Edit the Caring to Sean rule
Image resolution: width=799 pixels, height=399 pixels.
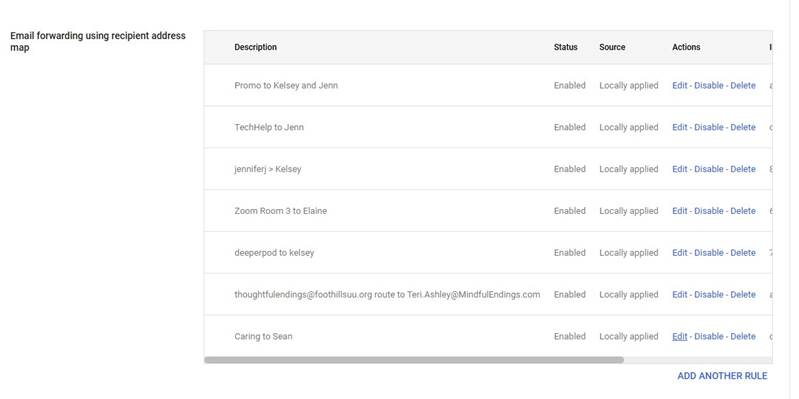click(679, 336)
